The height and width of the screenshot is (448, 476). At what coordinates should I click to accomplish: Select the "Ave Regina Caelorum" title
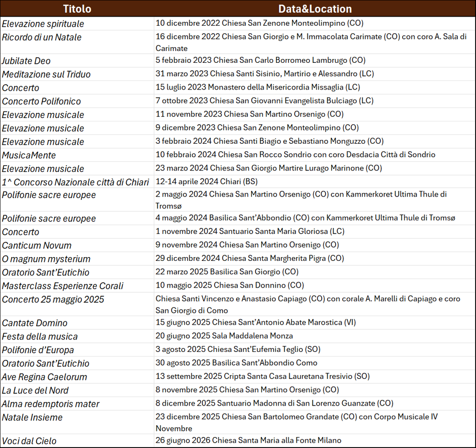[x=44, y=377]
